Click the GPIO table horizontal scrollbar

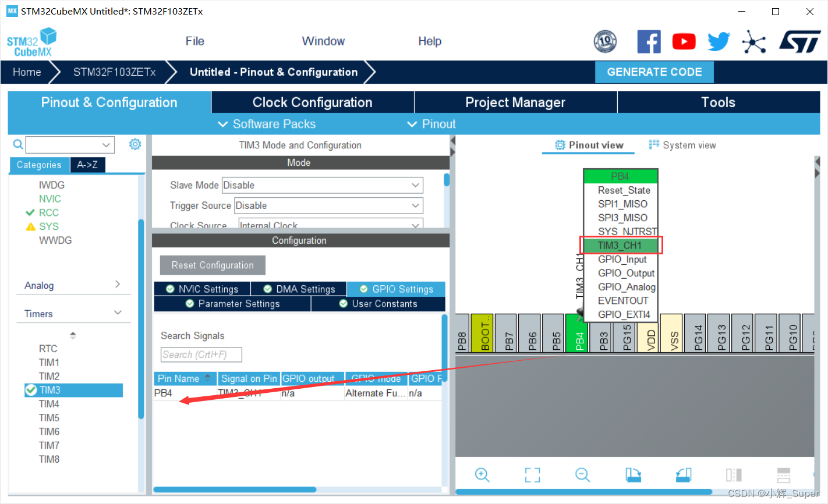(235, 489)
